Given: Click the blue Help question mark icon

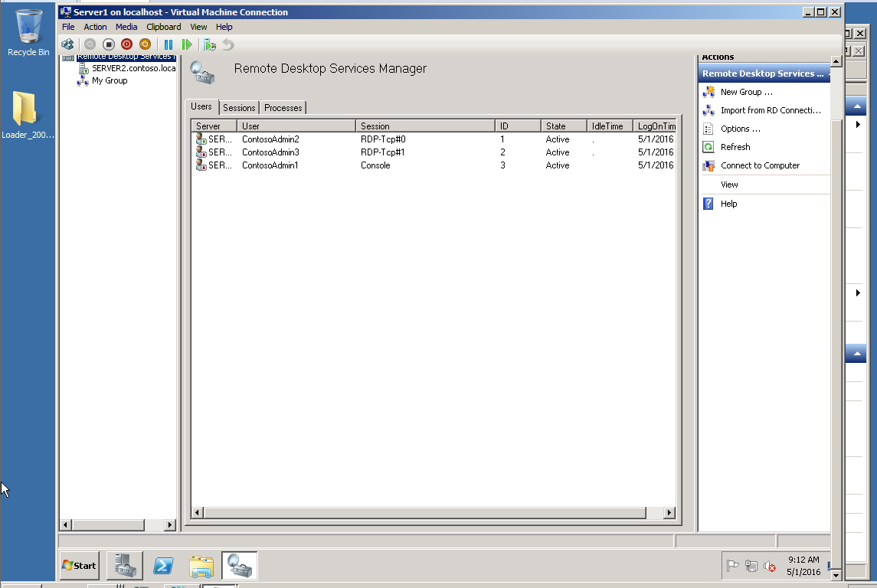Looking at the screenshot, I should (x=708, y=204).
